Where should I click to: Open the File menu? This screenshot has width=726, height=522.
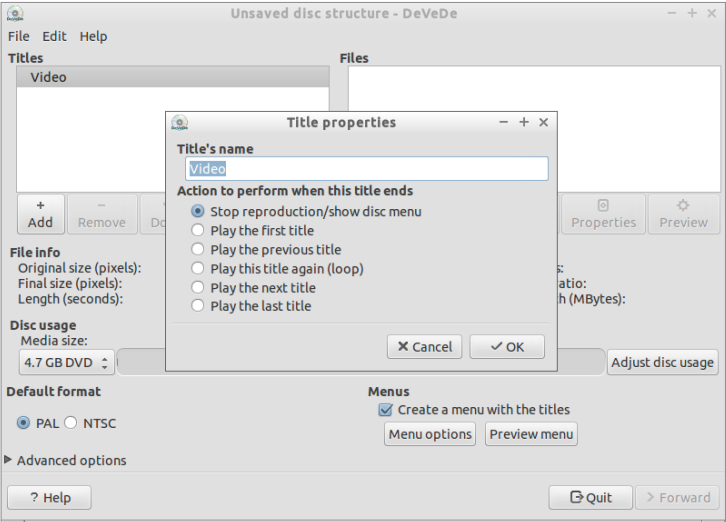(19, 36)
